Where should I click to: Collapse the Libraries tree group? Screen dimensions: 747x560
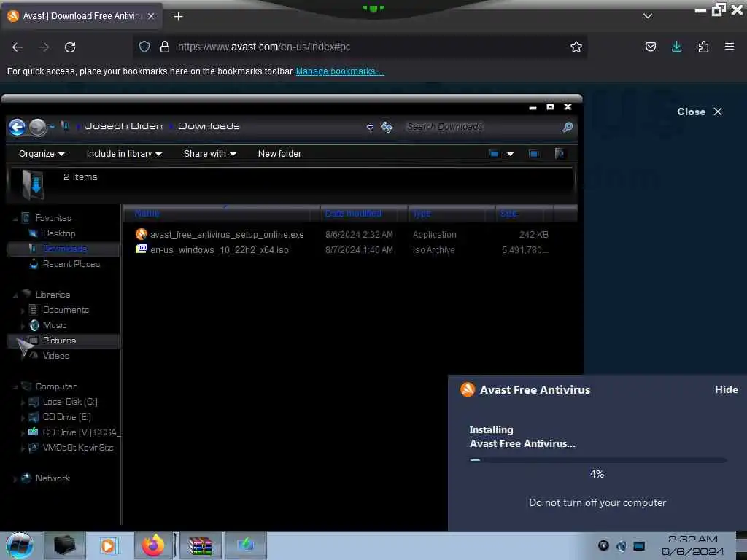[15, 295]
